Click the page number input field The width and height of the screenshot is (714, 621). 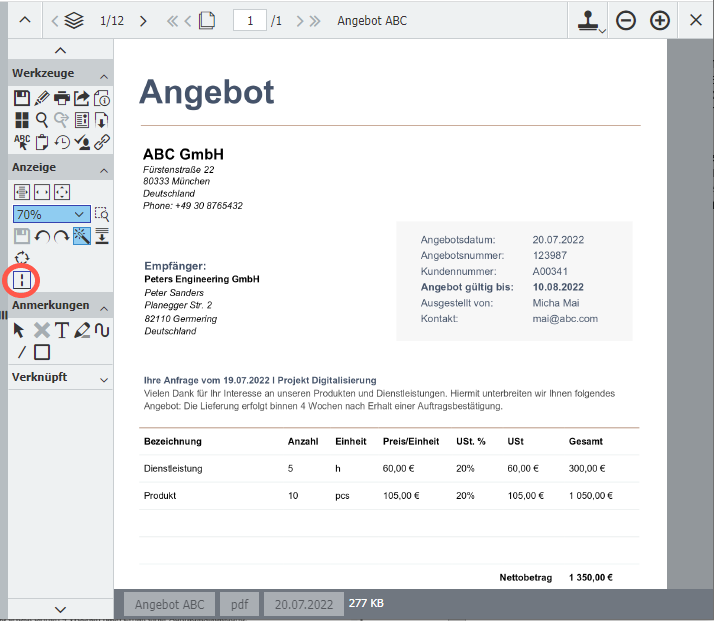(249, 21)
